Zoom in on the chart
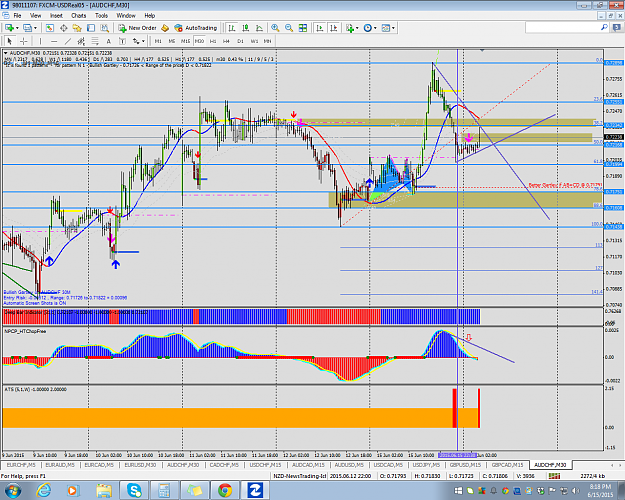This screenshot has width=625, height=500. tap(275, 28)
